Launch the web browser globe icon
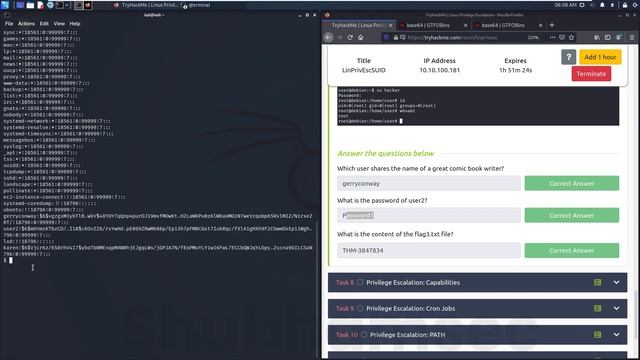Image resolution: width=640 pixels, height=360 pixels. 50,5
